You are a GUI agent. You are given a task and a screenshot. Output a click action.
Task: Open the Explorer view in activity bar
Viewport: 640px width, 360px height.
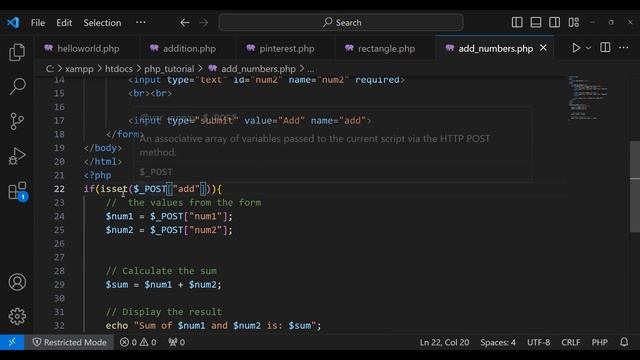17,52
